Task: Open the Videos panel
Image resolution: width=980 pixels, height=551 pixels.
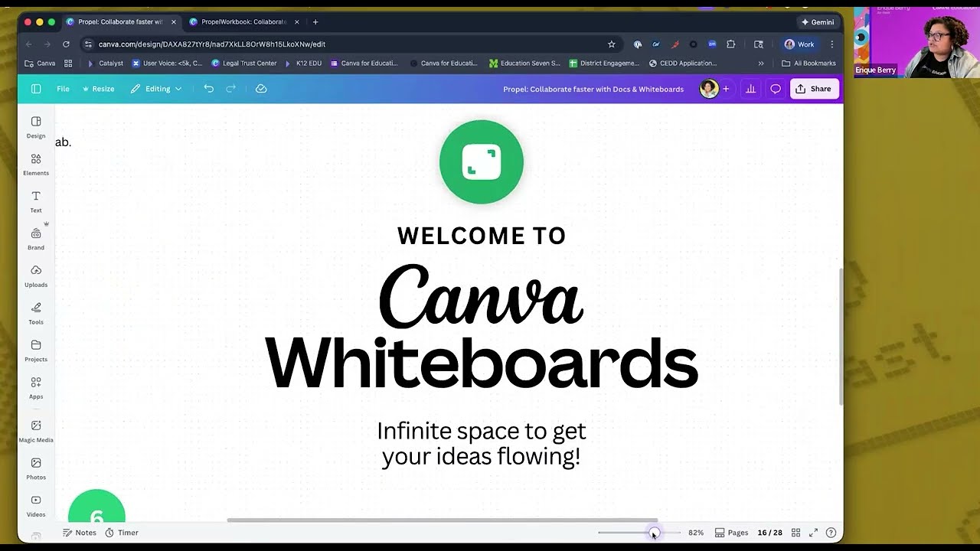Action: (x=36, y=506)
